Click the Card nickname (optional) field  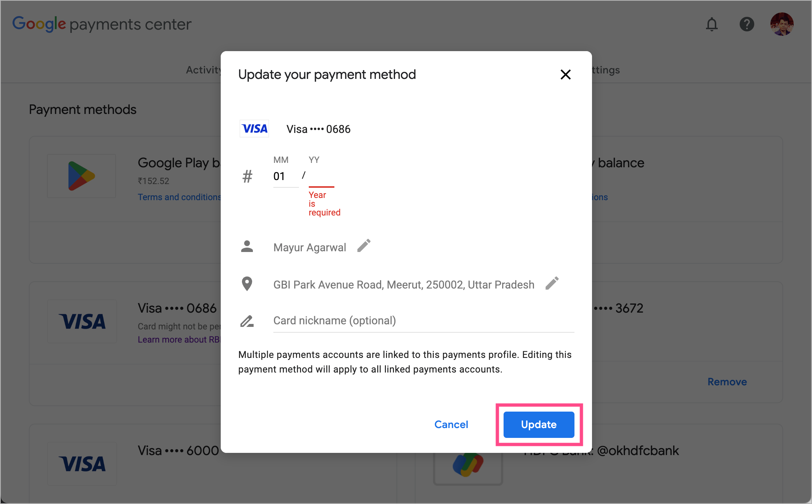[424, 321]
